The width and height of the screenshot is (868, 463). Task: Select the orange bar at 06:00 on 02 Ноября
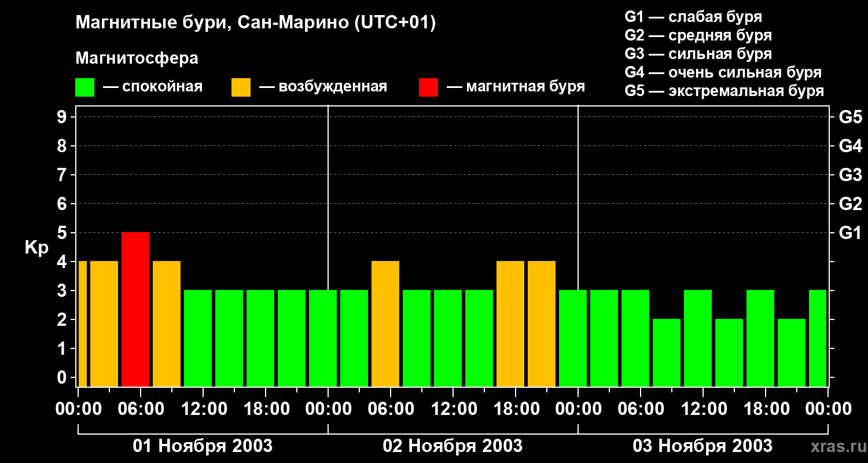tap(385, 324)
